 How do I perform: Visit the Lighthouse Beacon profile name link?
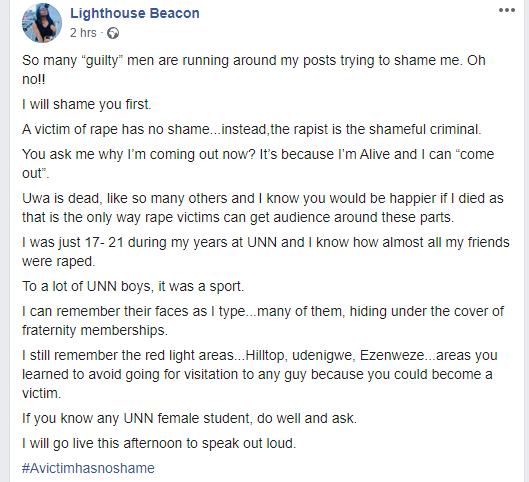135,13
